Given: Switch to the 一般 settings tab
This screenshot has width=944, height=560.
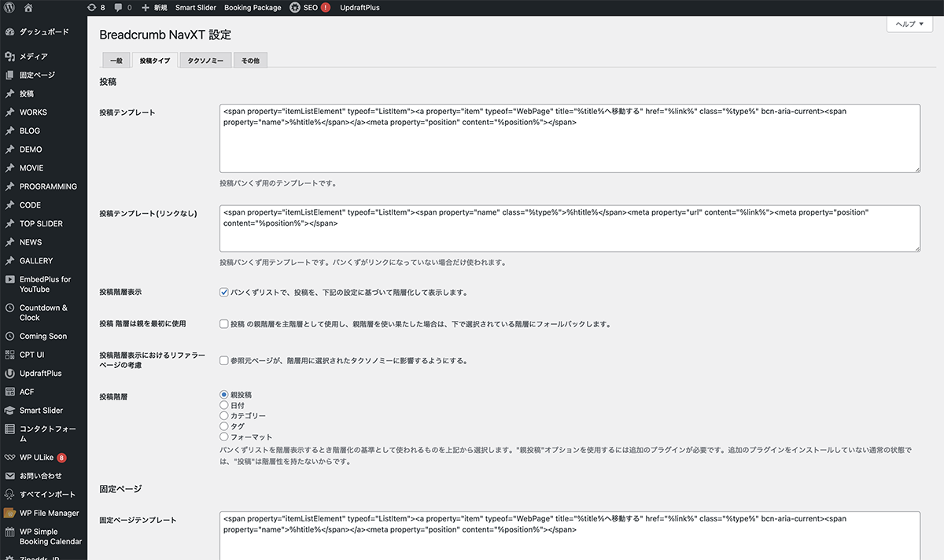Looking at the screenshot, I should point(116,61).
